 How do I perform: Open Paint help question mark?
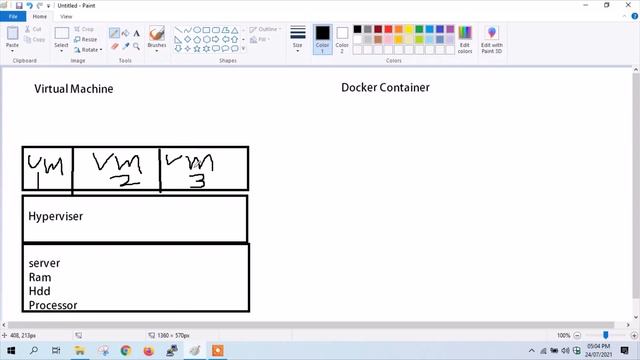point(635,16)
